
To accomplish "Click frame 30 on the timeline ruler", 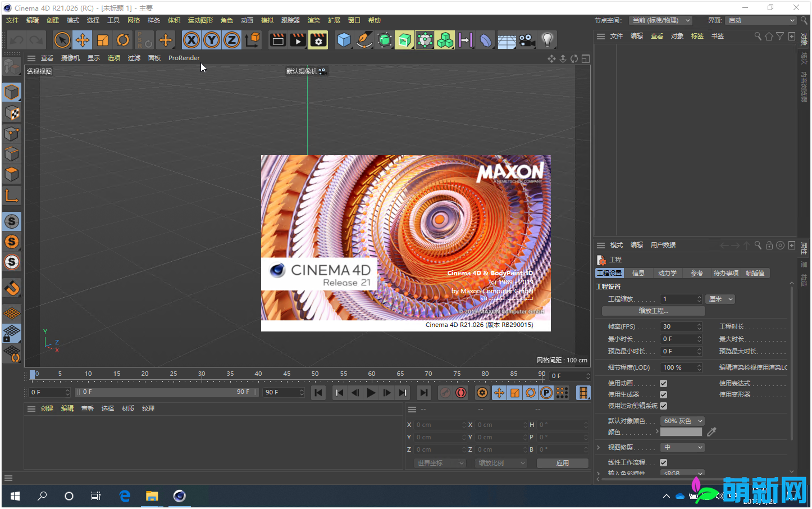I will [202, 375].
